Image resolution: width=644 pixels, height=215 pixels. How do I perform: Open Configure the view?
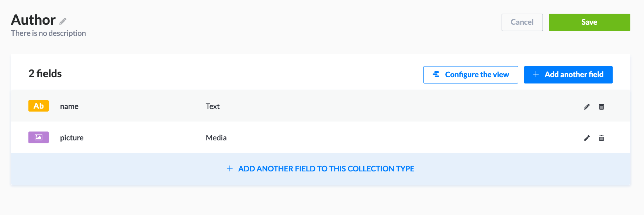[471, 75]
